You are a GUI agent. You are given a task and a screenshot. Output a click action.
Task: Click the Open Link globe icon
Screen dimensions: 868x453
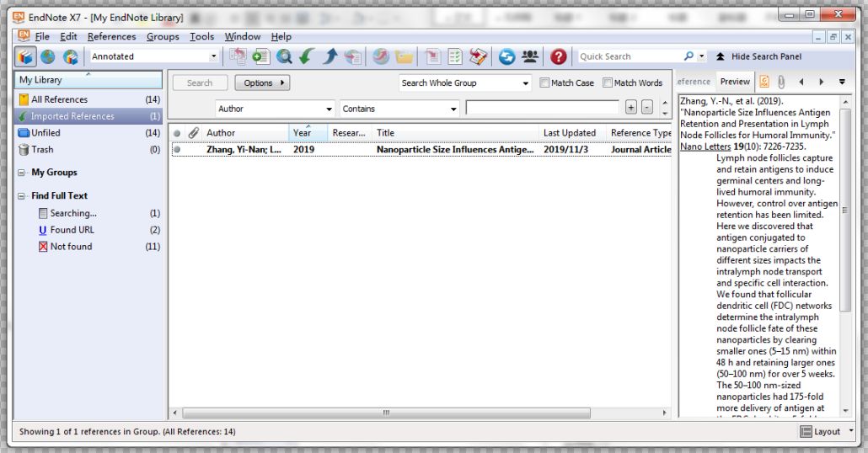[x=381, y=56]
